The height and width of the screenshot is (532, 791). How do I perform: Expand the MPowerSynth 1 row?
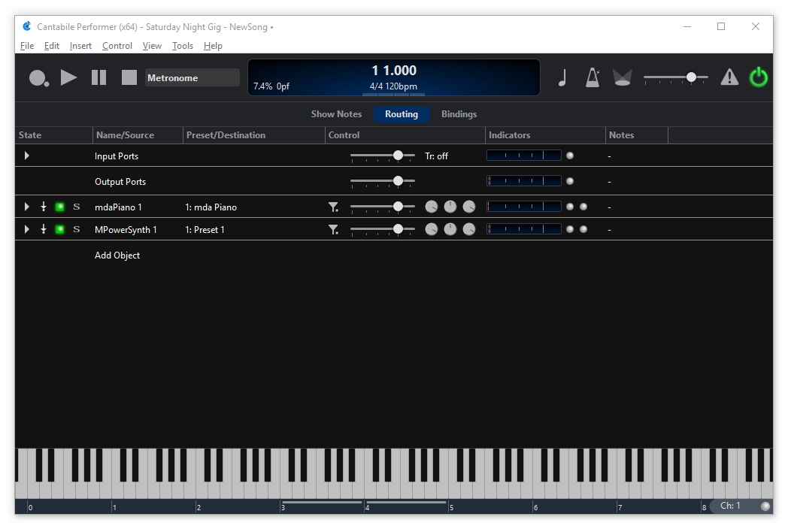point(27,229)
